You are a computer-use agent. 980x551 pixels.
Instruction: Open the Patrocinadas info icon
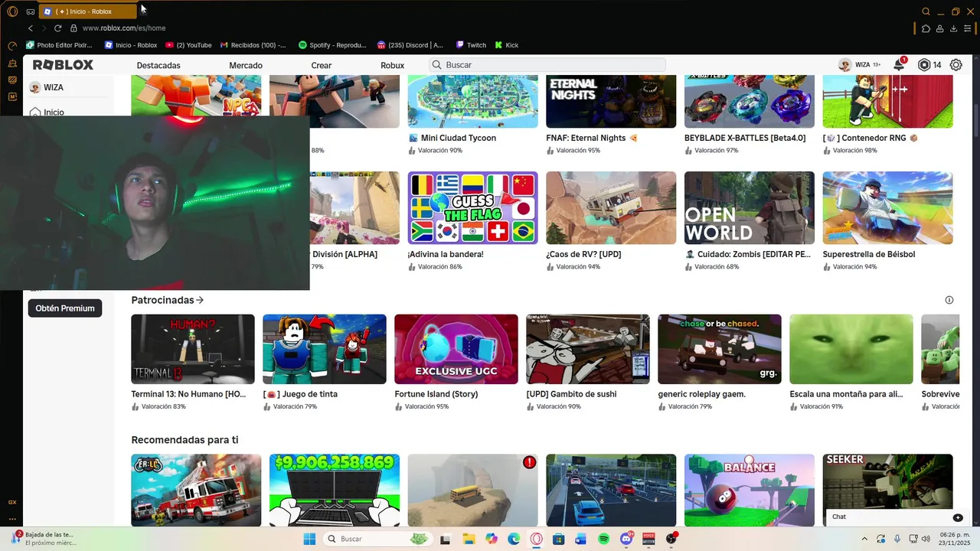(x=949, y=300)
